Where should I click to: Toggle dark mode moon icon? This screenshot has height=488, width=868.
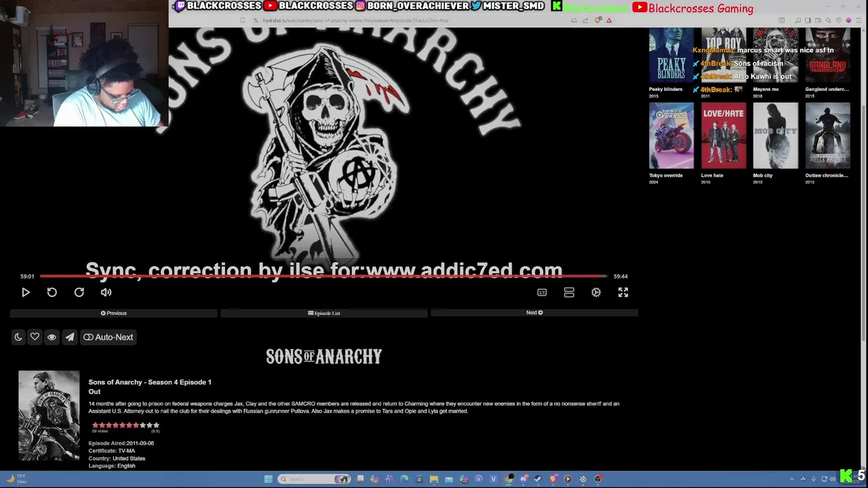18,337
